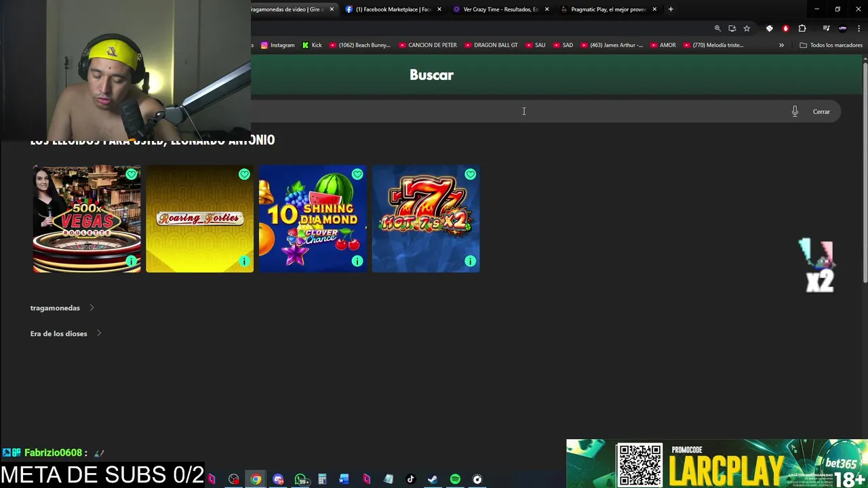Image resolution: width=868 pixels, height=488 pixels.
Task: Open the Instagram bookmark
Action: tap(277, 45)
